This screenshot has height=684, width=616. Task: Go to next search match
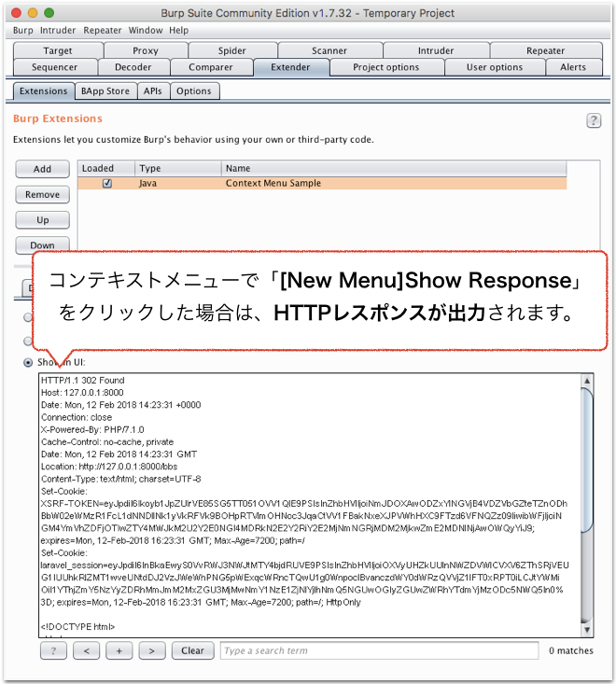(x=152, y=650)
